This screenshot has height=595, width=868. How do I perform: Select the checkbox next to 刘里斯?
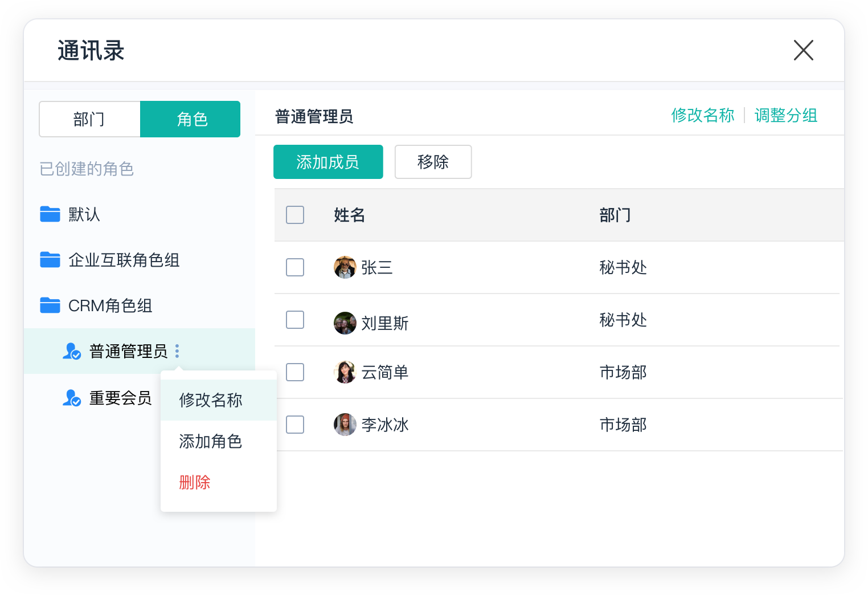pyautogui.click(x=294, y=320)
